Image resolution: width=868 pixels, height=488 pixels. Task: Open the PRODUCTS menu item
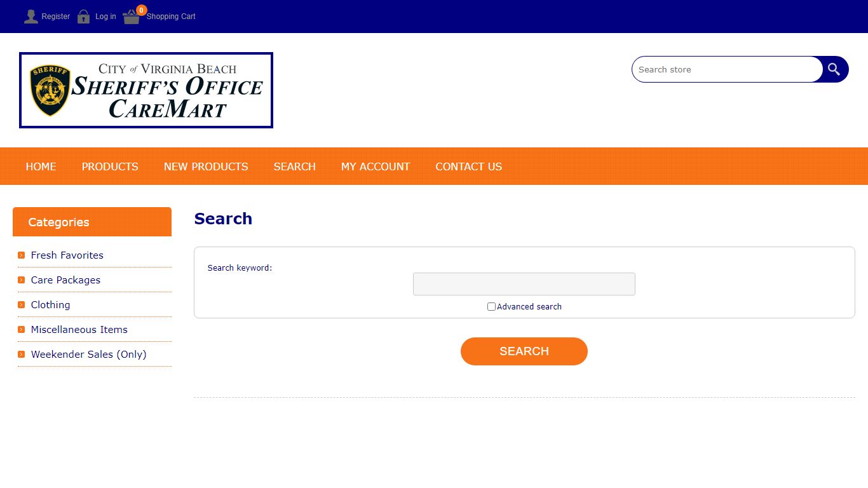110,166
